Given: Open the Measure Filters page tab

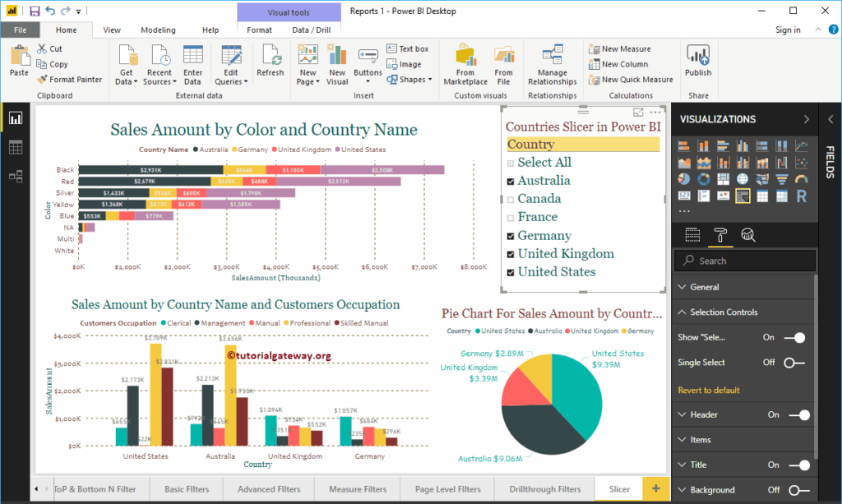Looking at the screenshot, I should pos(358,489).
